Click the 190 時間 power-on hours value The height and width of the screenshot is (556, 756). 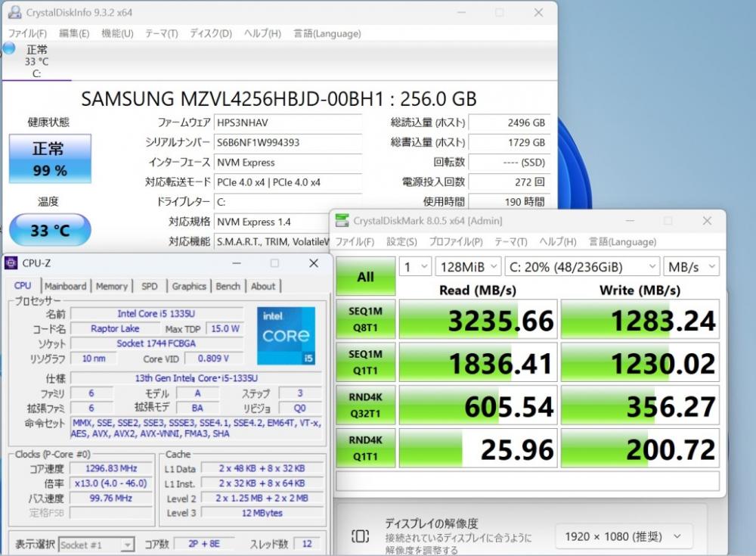pyautogui.click(x=509, y=201)
